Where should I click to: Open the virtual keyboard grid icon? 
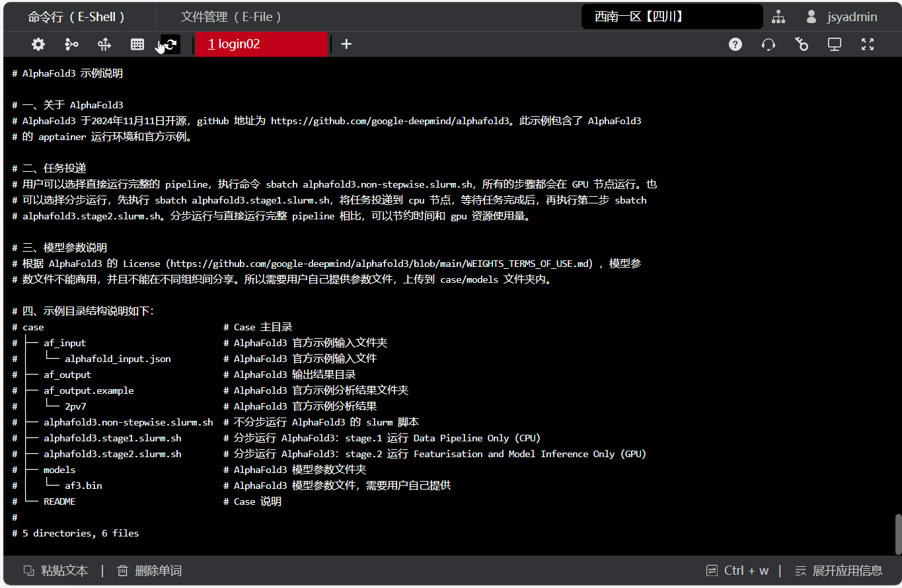point(137,44)
